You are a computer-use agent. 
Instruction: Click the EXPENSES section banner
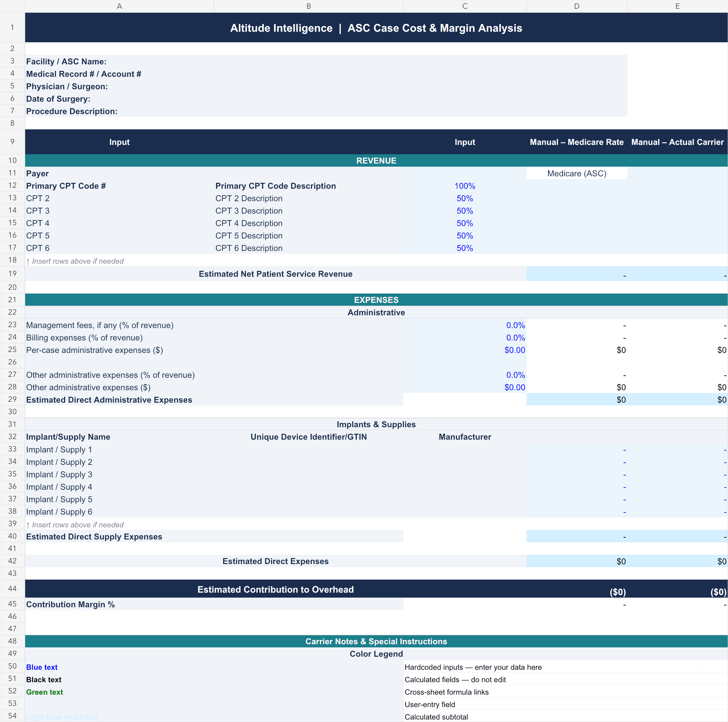click(376, 299)
